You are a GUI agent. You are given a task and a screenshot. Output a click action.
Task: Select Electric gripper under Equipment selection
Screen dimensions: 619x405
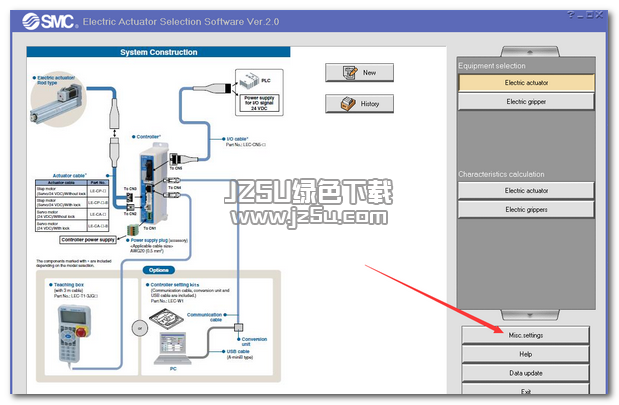(x=526, y=102)
